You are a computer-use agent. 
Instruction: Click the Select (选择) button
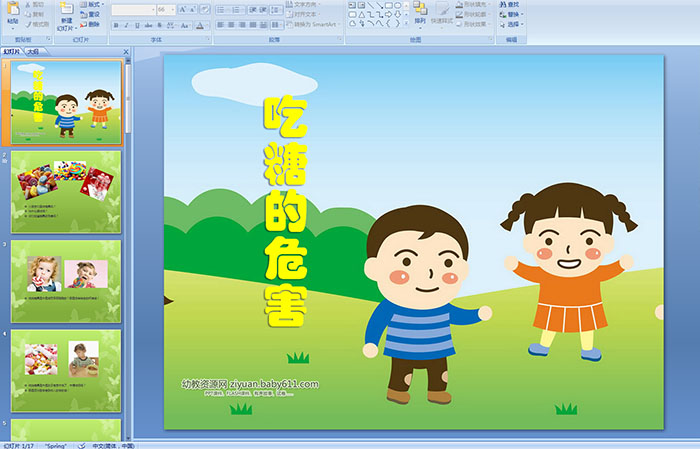(511, 24)
